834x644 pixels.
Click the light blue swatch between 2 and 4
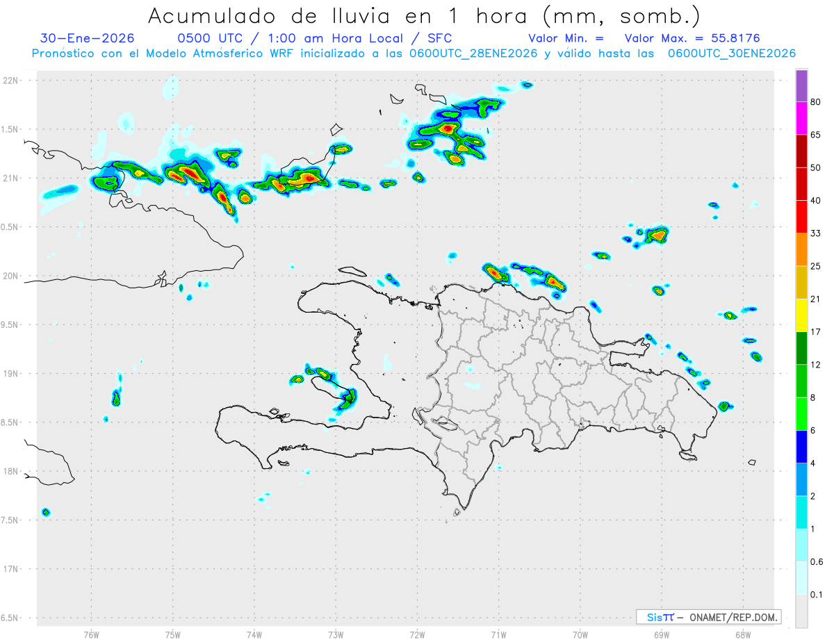click(801, 479)
